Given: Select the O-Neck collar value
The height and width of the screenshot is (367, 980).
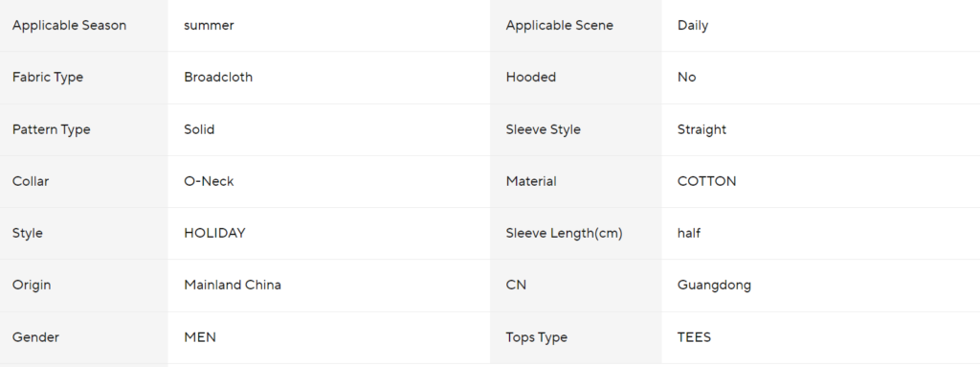Looking at the screenshot, I should (x=209, y=182).
